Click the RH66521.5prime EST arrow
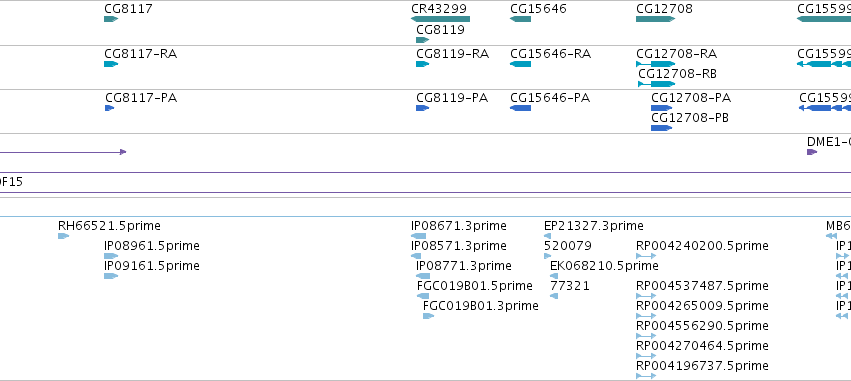The image size is (851, 381). click(x=63, y=236)
